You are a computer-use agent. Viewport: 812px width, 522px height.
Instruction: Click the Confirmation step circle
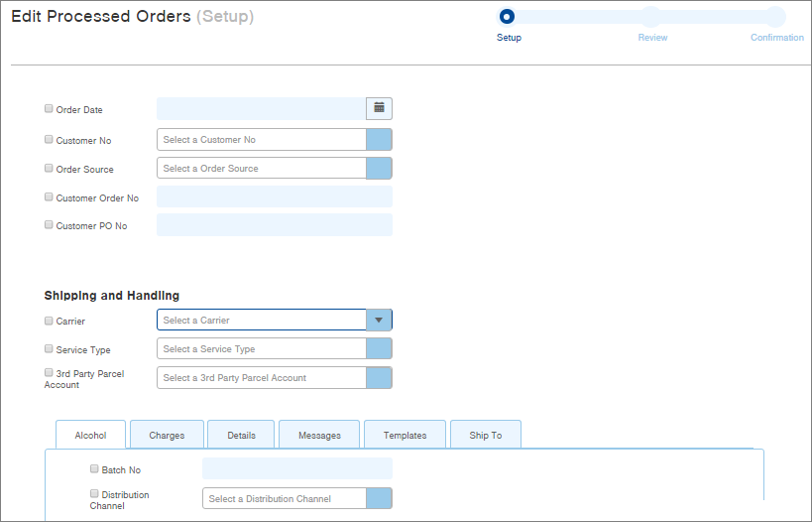775,17
